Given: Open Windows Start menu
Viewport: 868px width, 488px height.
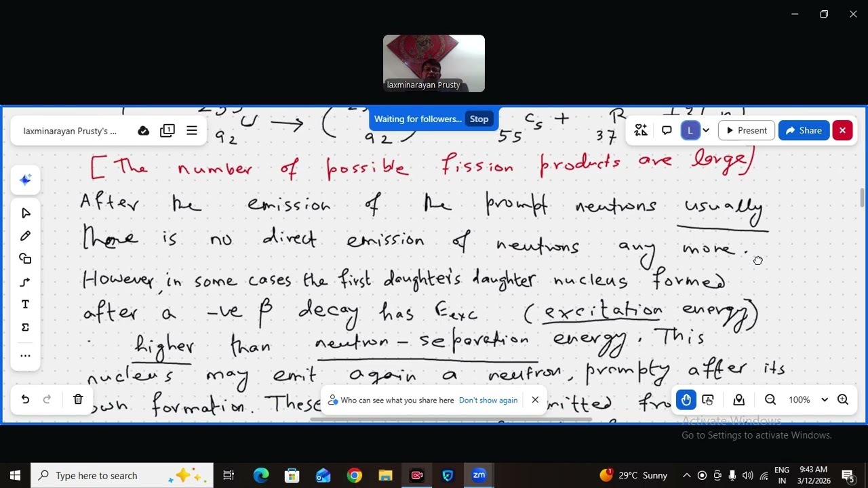Looking at the screenshot, I should (15, 476).
